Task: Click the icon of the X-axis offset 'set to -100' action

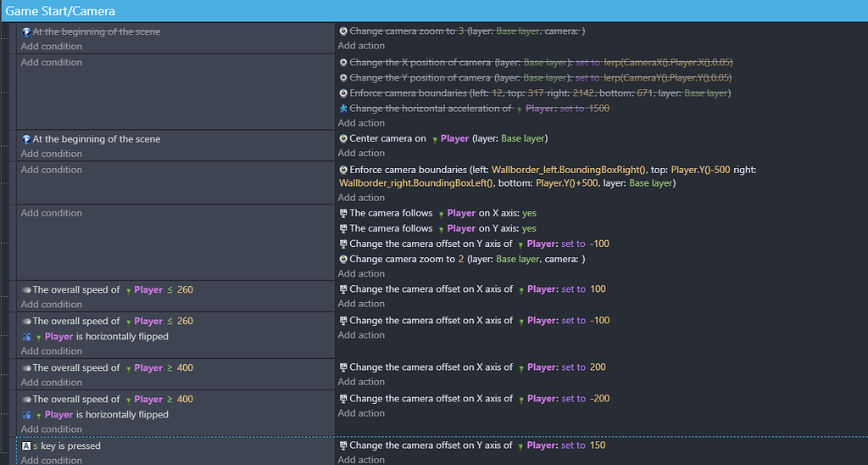Action: 343,321
